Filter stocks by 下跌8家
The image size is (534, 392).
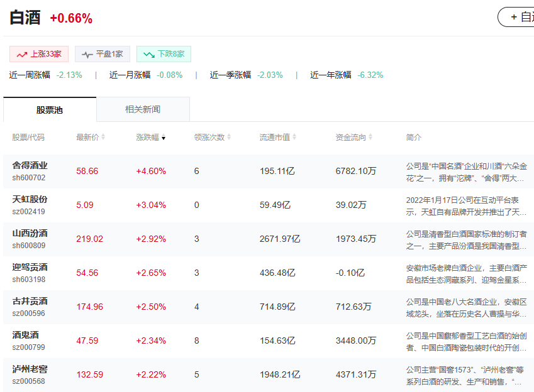coord(164,54)
